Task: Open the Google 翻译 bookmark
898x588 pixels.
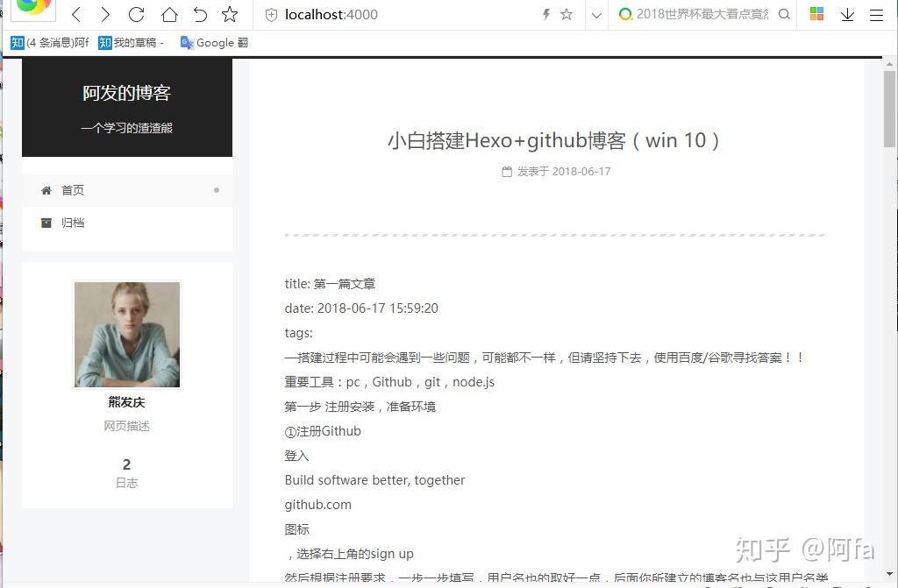Action: point(213,42)
